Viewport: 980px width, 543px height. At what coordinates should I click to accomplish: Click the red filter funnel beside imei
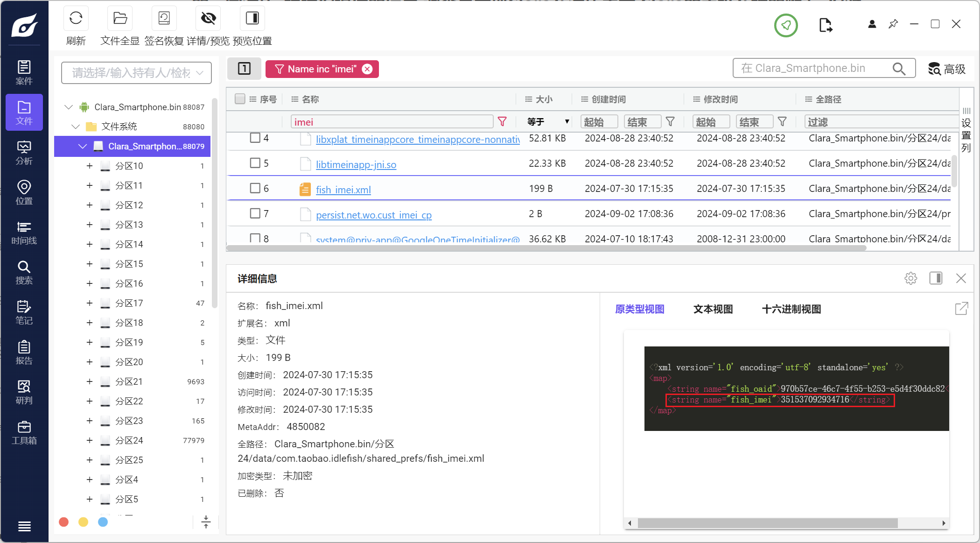click(502, 121)
